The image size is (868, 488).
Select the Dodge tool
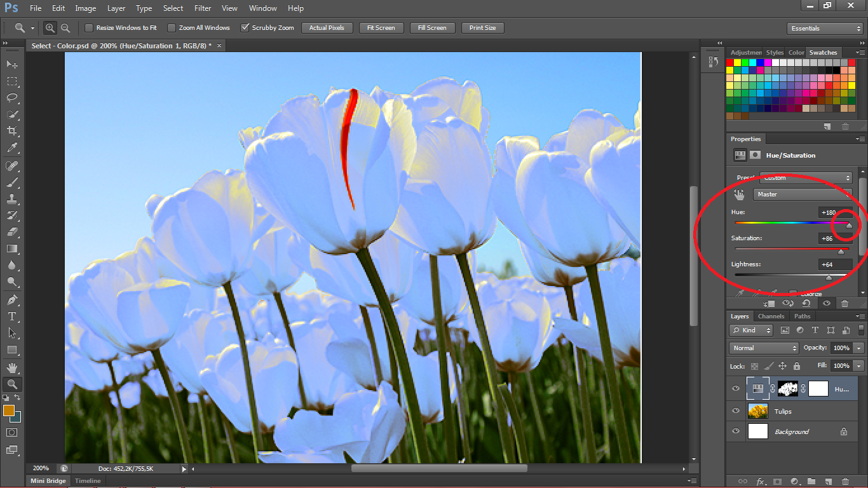point(12,281)
